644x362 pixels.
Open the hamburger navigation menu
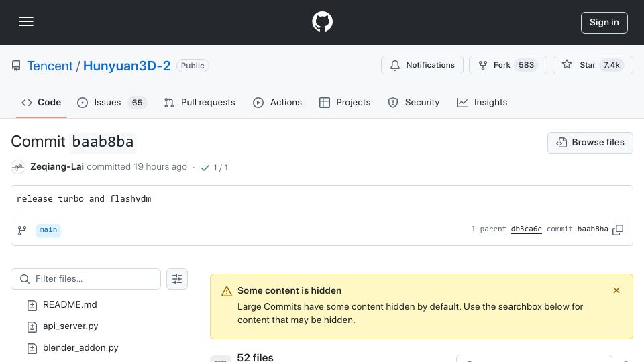click(x=26, y=21)
